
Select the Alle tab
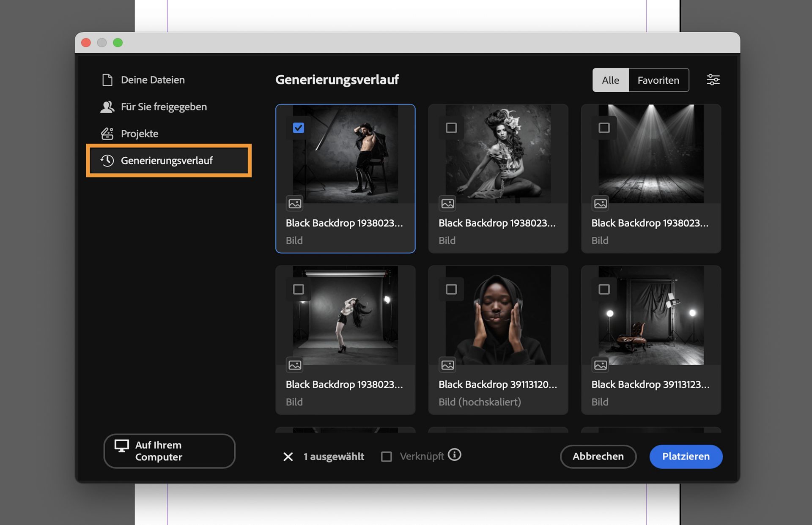610,80
